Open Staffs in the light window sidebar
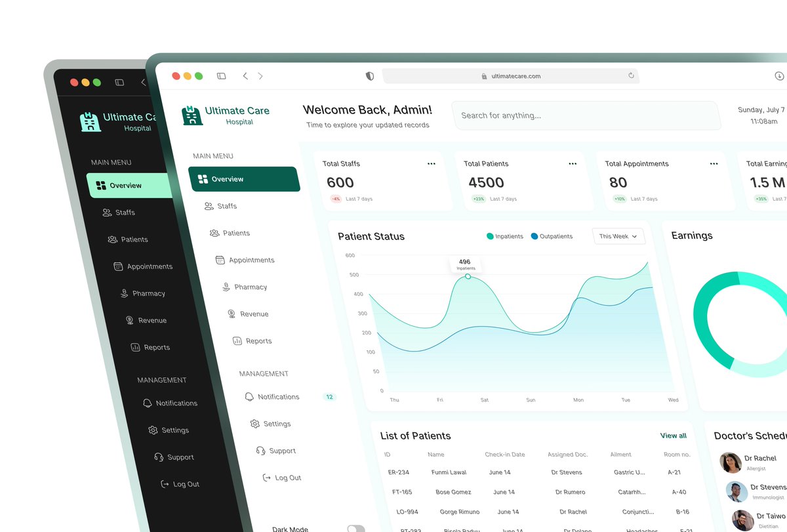 click(221, 206)
